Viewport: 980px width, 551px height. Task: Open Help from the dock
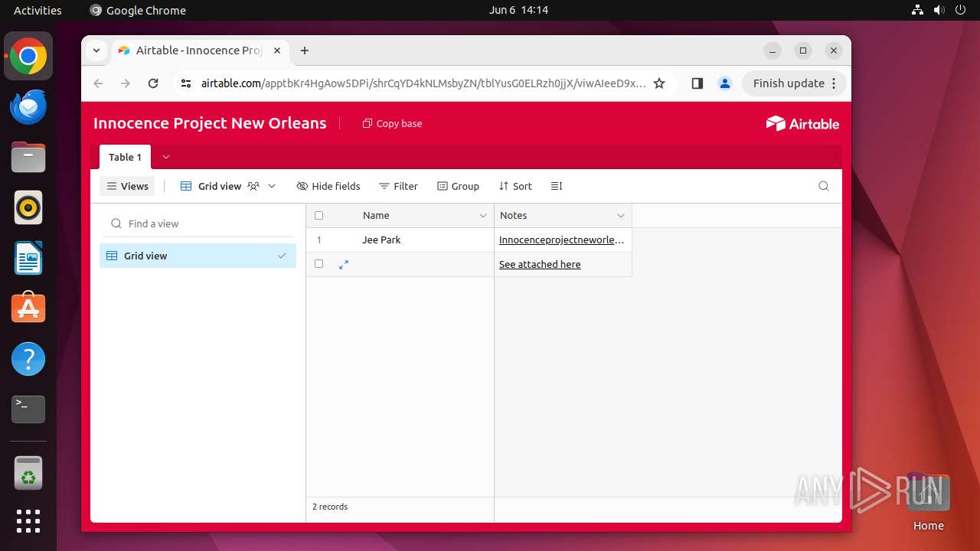pos(28,359)
